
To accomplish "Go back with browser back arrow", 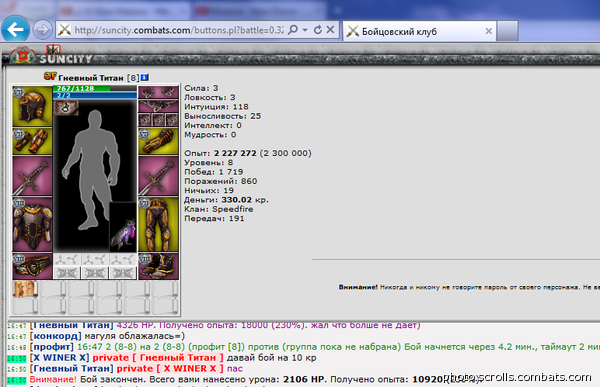I will point(15,29).
